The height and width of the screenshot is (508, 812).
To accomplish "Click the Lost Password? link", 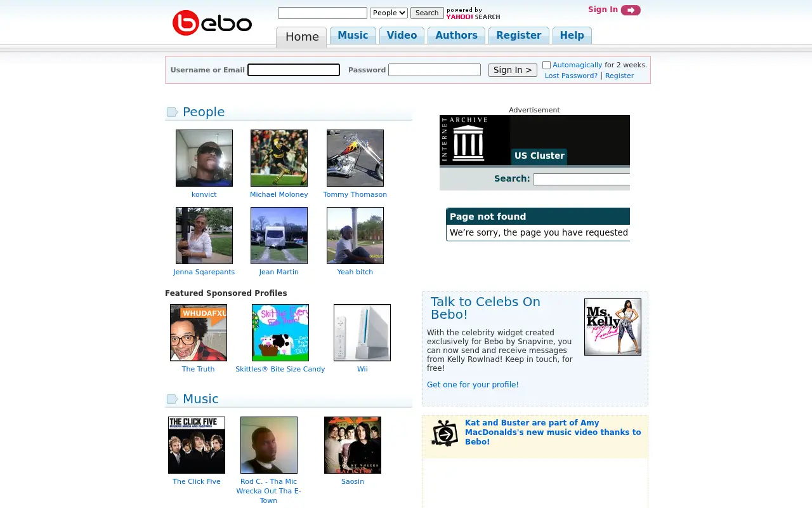I will point(571,76).
